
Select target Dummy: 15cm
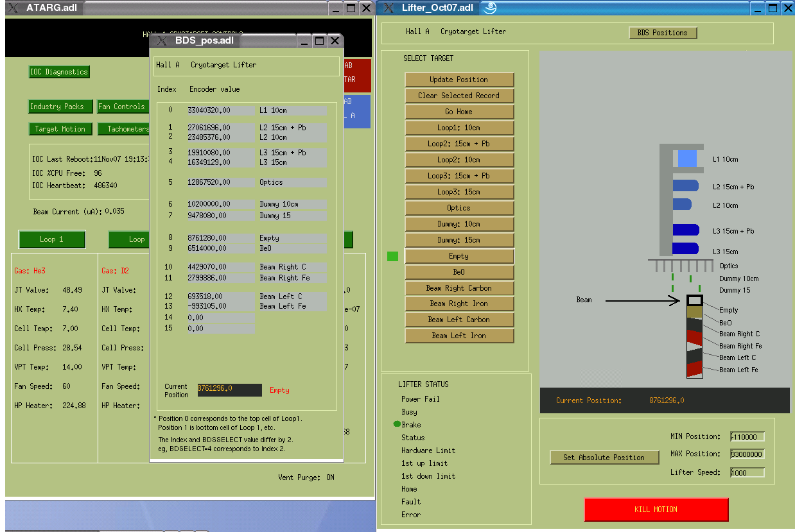[x=459, y=240]
